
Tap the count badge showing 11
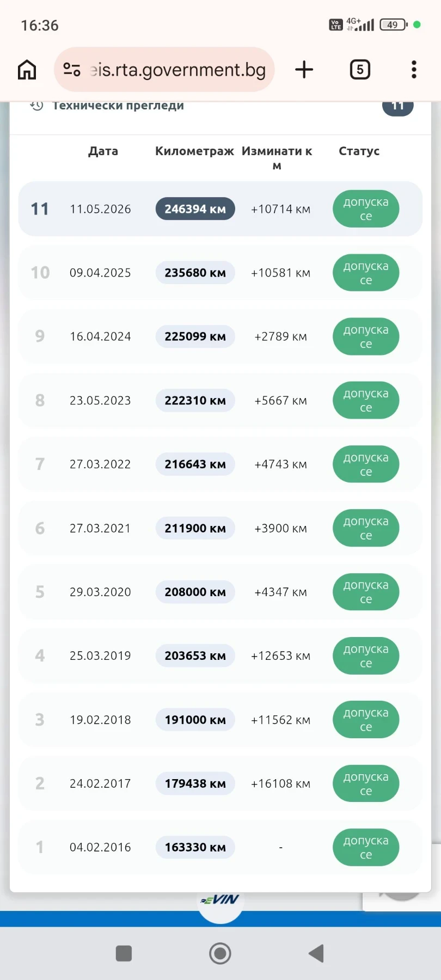pyautogui.click(x=398, y=106)
